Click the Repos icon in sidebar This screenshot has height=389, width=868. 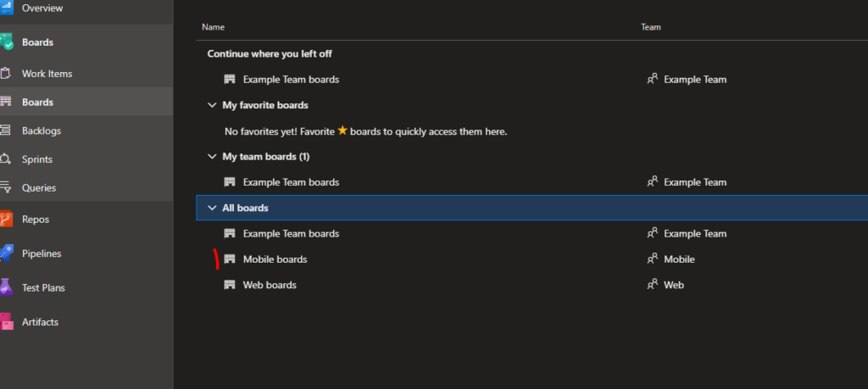tap(6, 220)
